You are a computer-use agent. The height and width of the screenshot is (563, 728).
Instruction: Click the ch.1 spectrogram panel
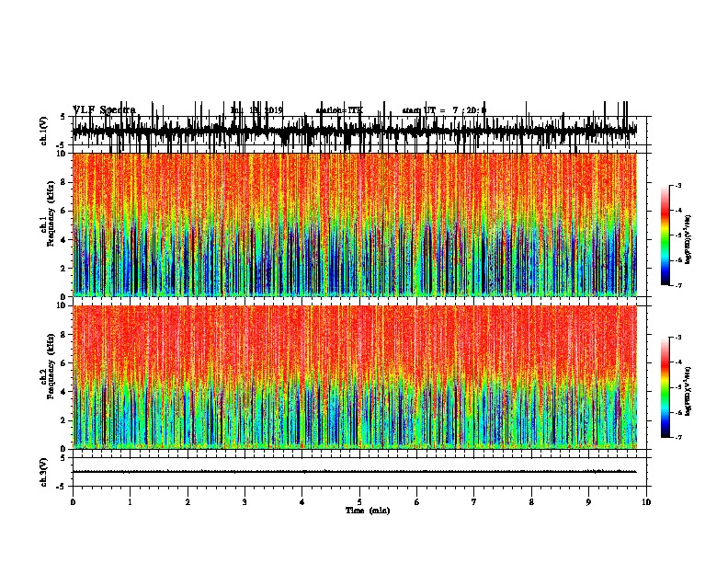pos(355,224)
